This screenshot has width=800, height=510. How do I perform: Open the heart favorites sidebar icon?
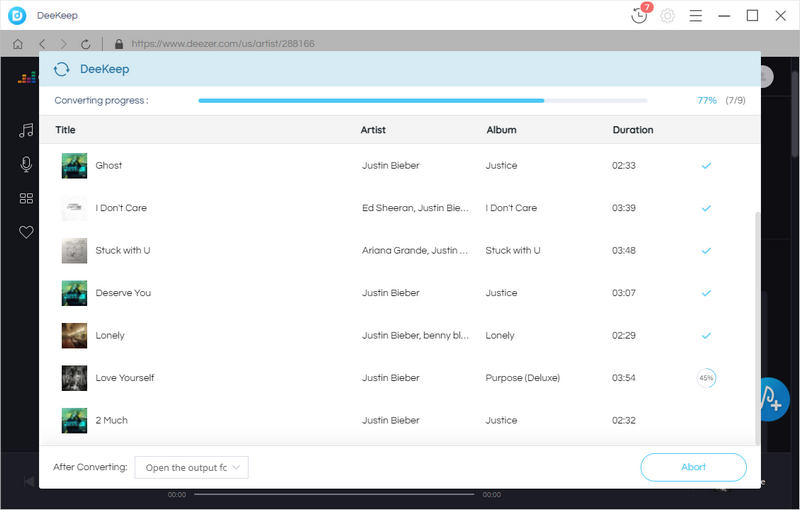[26, 232]
